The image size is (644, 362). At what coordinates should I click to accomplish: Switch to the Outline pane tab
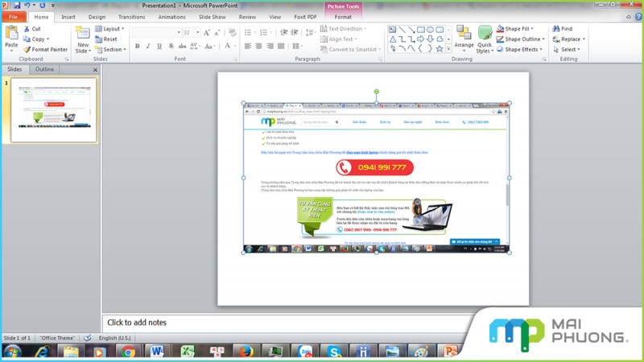pos(44,69)
